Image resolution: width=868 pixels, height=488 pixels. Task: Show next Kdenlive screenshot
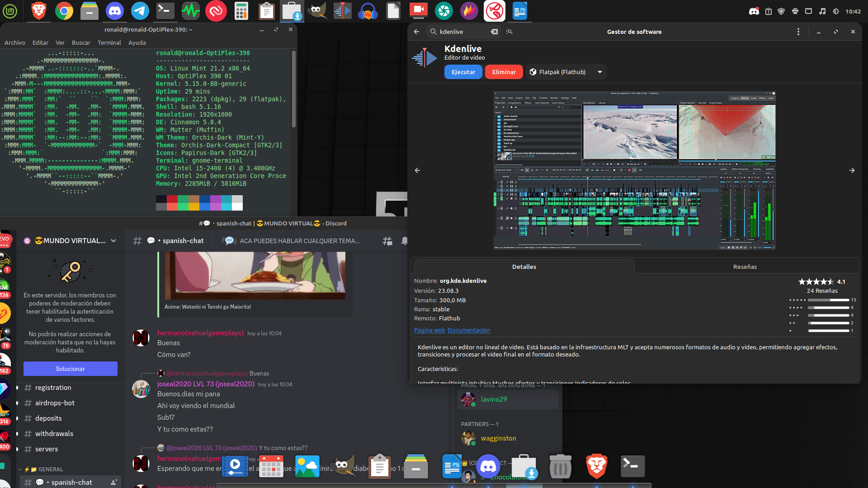[852, 170]
